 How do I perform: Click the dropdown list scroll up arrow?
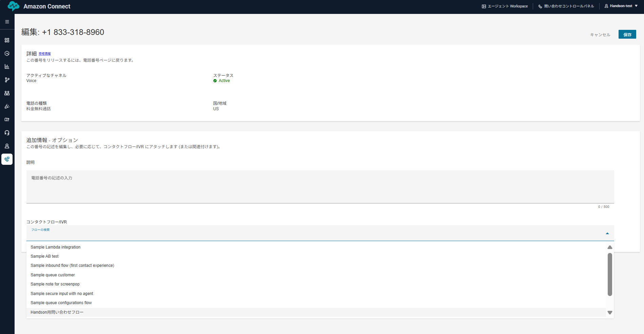click(610, 247)
